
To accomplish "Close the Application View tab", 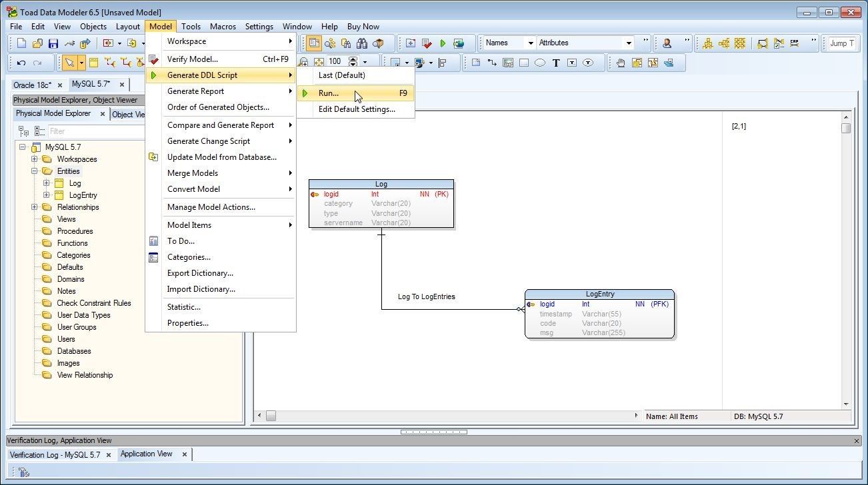I will tap(185, 454).
